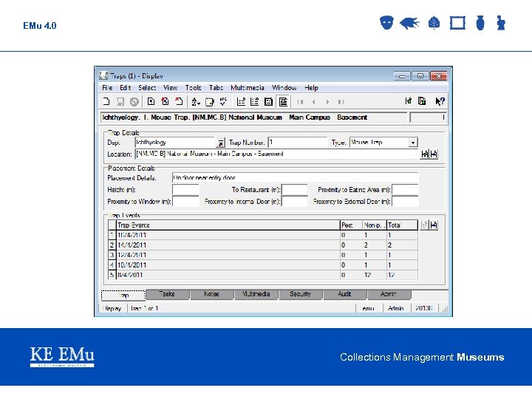Go to first record navigation arrow
Image resolution: width=532 pixels, height=399 pixels.
pos(300,102)
